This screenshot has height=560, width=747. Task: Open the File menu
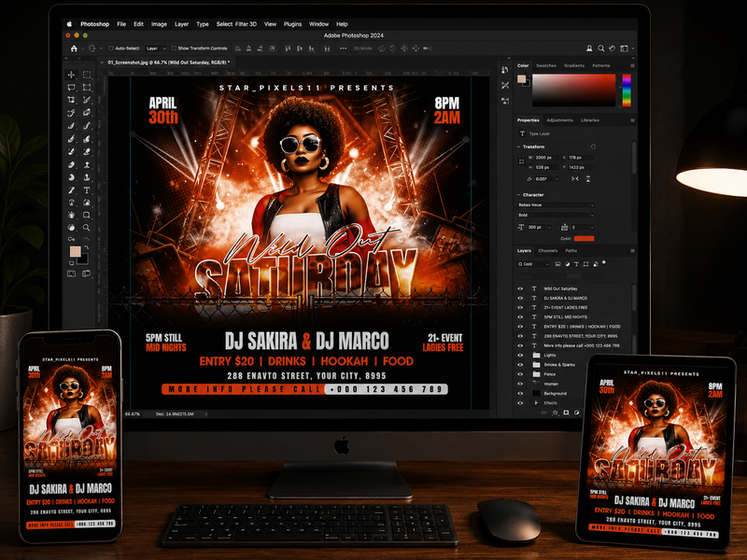tap(121, 24)
